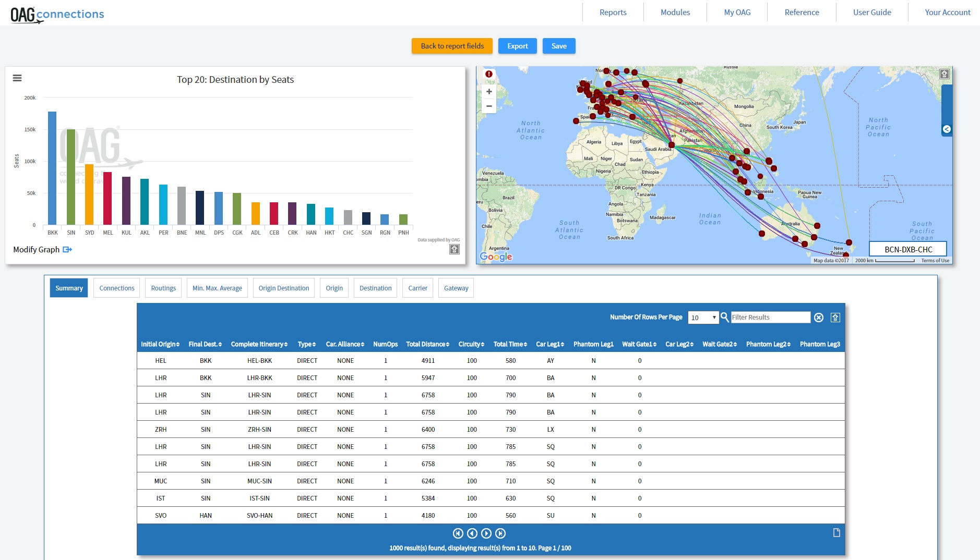The image size is (980, 560).
Task: Click the Export button
Action: coord(518,46)
